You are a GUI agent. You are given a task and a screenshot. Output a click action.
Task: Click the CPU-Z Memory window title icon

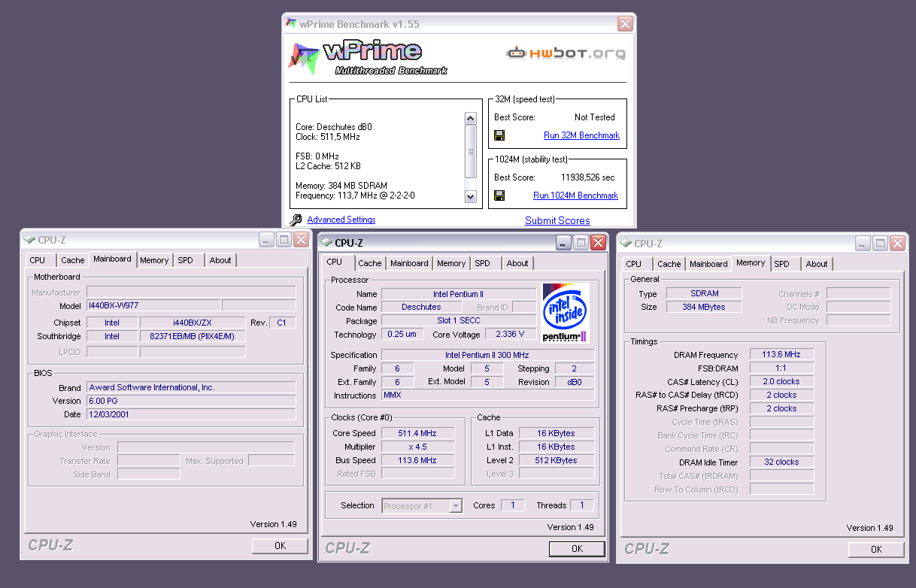click(626, 243)
